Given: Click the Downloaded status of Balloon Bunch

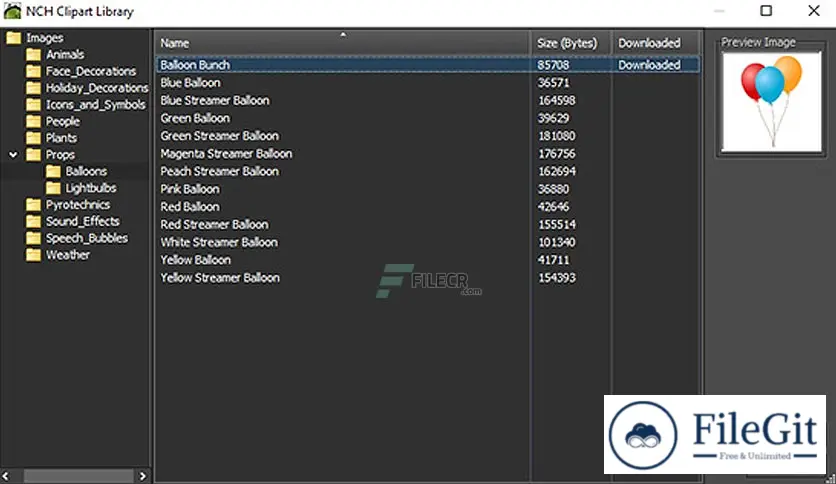Looking at the screenshot, I should pyautogui.click(x=649, y=64).
